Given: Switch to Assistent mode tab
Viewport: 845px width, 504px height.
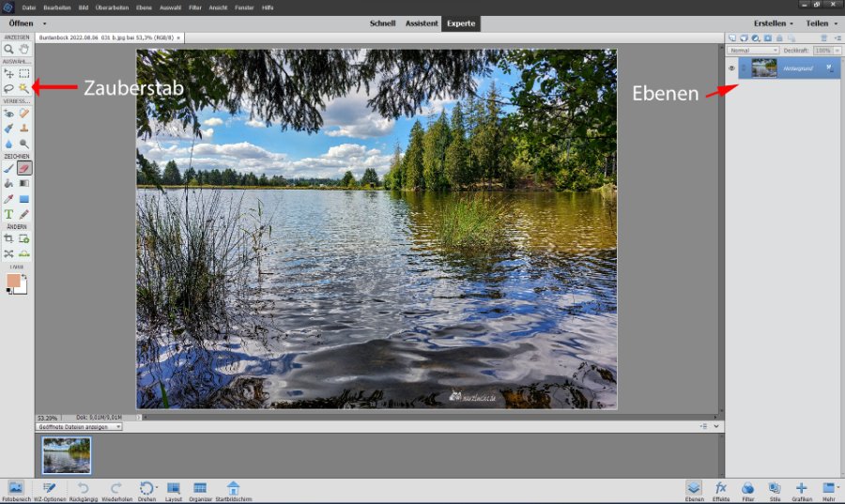Looking at the screenshot, I should coord(422,23).
